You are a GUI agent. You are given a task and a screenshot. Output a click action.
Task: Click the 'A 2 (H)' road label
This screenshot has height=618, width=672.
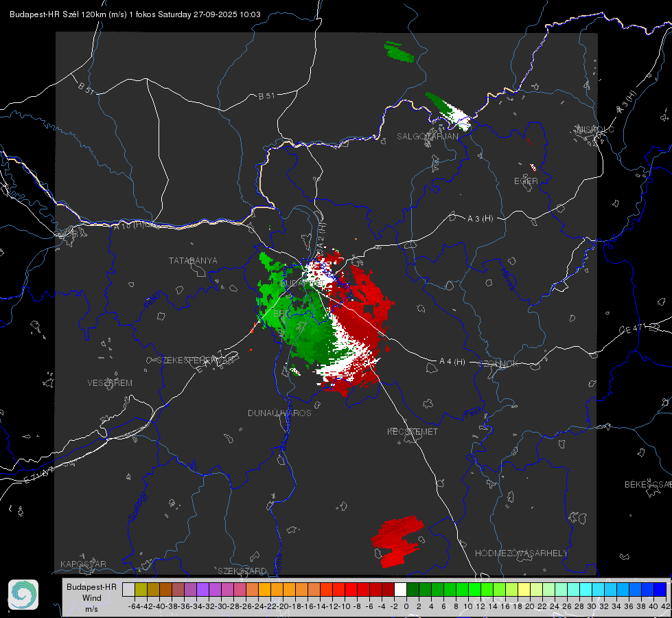pyautogui.click(x=321, y=235)
